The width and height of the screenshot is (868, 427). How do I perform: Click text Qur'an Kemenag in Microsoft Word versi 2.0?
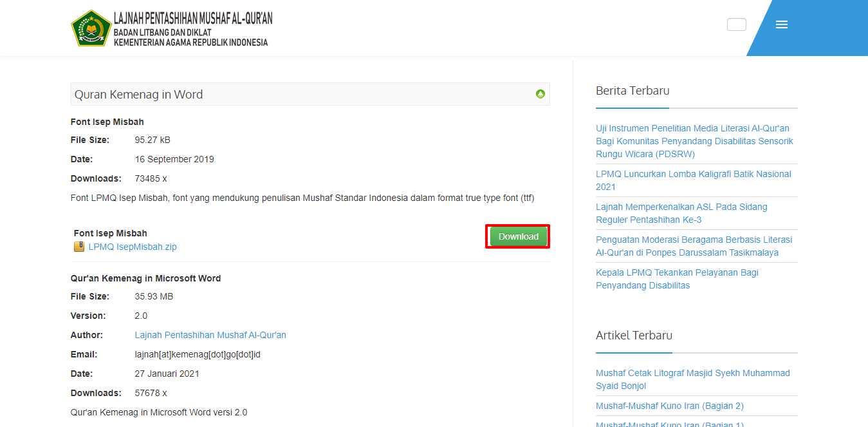159,412
